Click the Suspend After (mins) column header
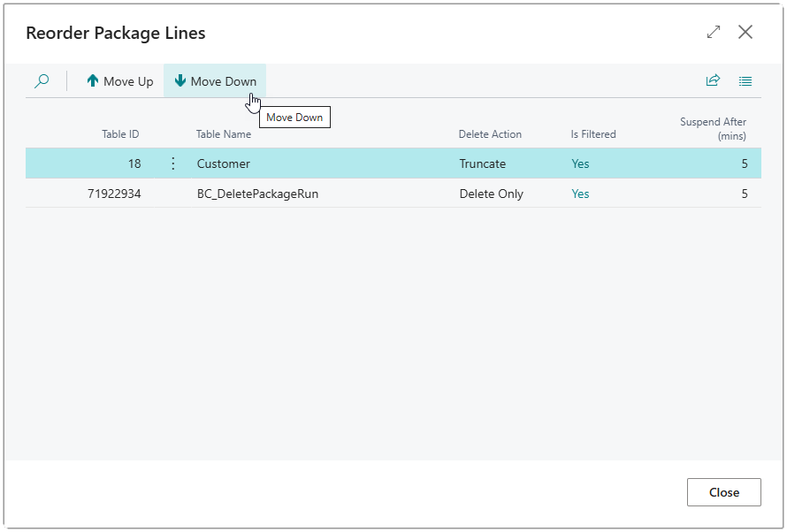Screen dimensions: 787x532 pyautogui.click(x=714, y=128)
